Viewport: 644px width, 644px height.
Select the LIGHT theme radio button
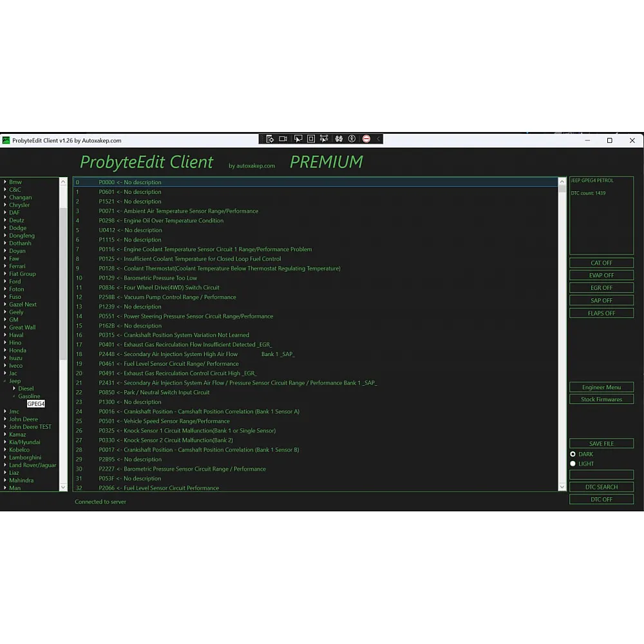573,464
